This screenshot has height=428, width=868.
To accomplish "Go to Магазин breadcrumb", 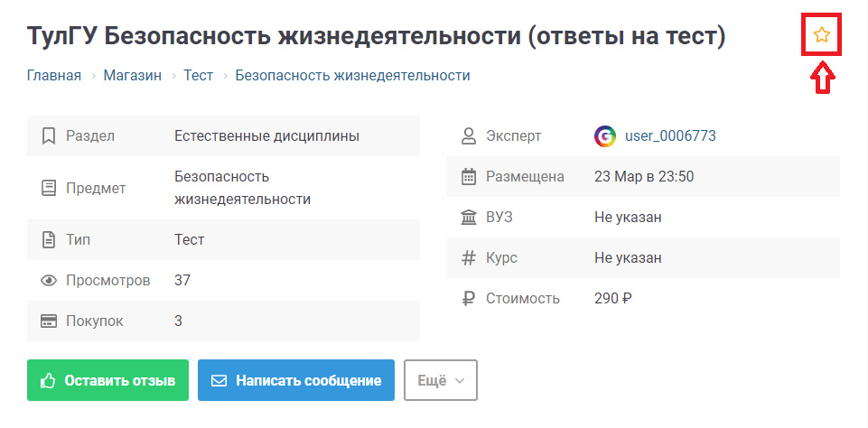I will pos(132,76).
